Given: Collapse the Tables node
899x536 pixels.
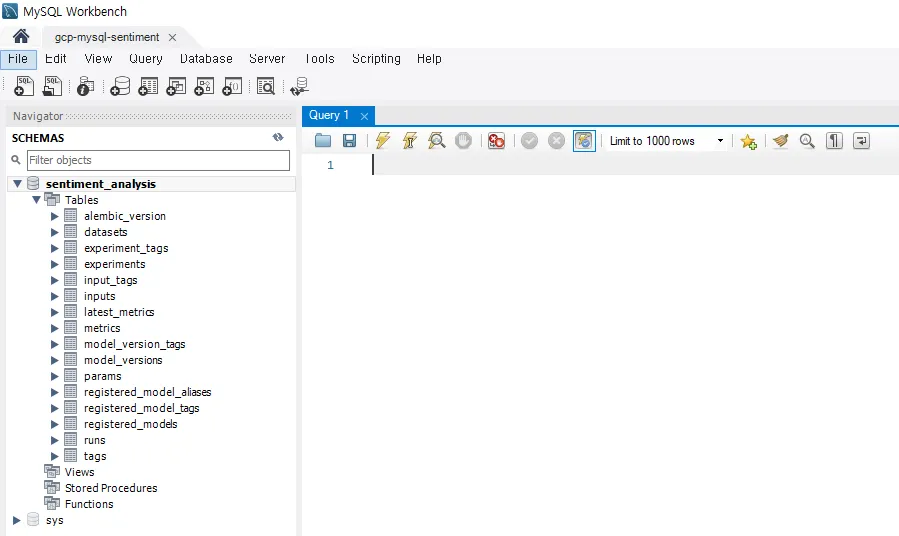Looking at the screenshot, I should click(x=36, y=200).
